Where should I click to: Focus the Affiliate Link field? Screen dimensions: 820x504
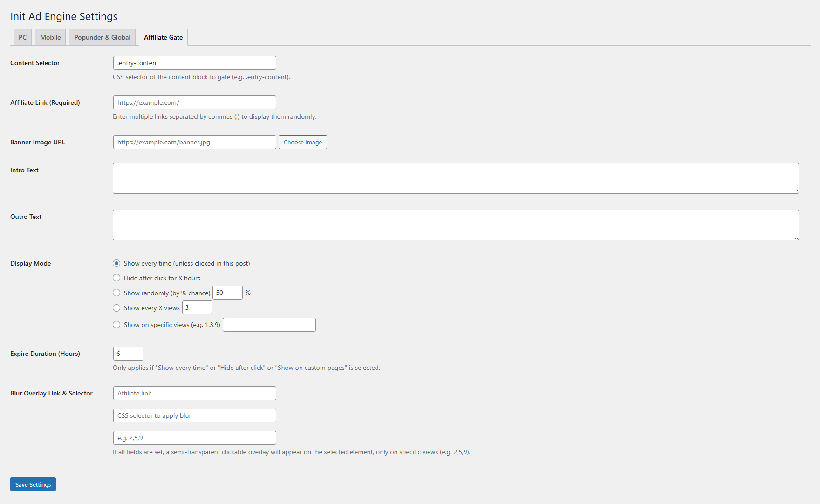pos(194,102)
